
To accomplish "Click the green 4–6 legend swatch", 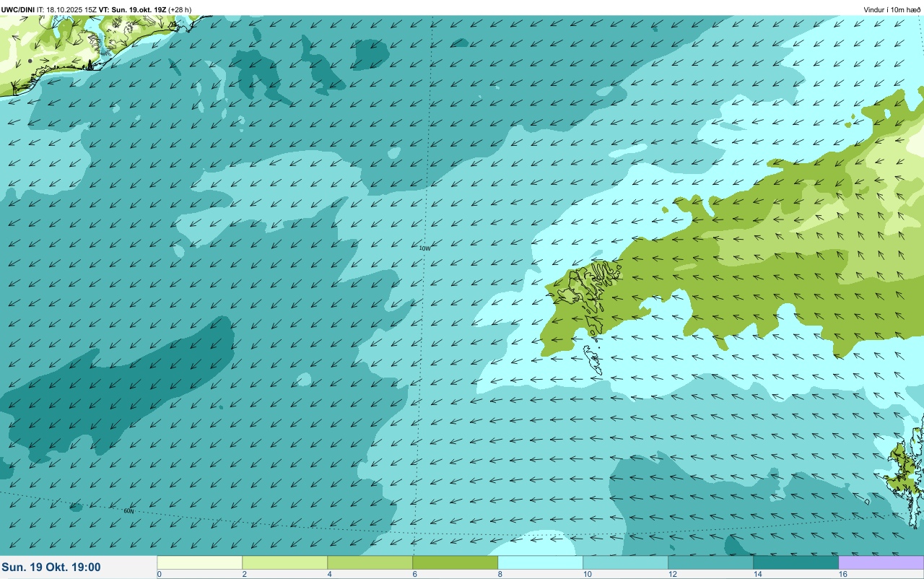I will click(x=370, y=562).
